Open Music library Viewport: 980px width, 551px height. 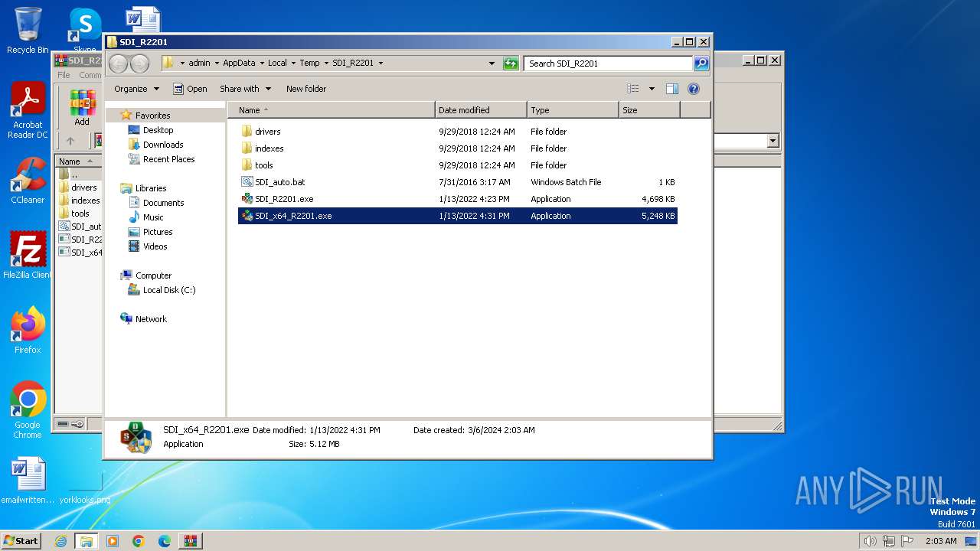pyautogui.click(x=146, y=217)
